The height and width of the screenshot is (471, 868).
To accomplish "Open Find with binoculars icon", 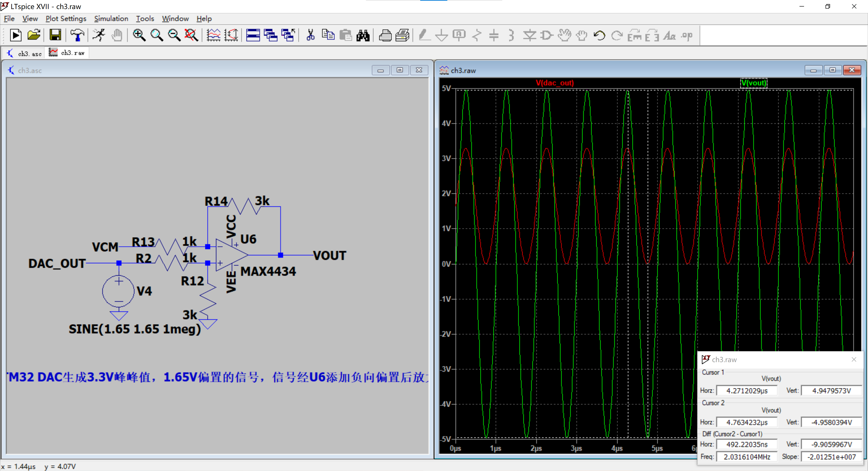I will [x=363, y=35].
